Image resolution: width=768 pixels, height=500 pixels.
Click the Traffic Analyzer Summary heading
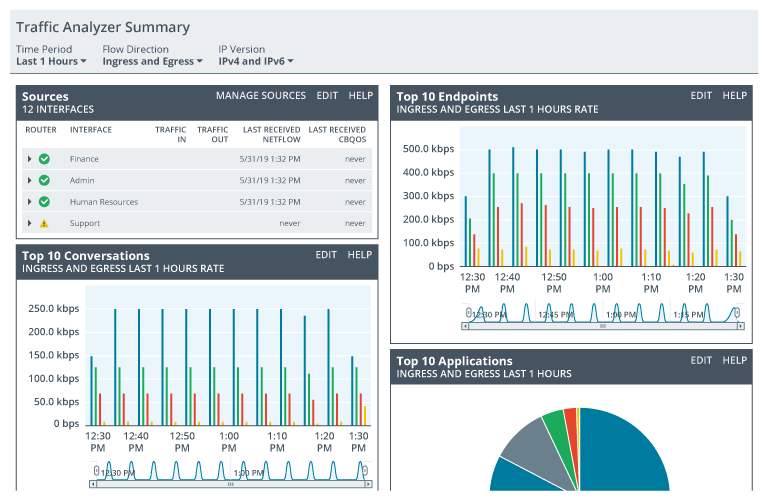(103, 27)
